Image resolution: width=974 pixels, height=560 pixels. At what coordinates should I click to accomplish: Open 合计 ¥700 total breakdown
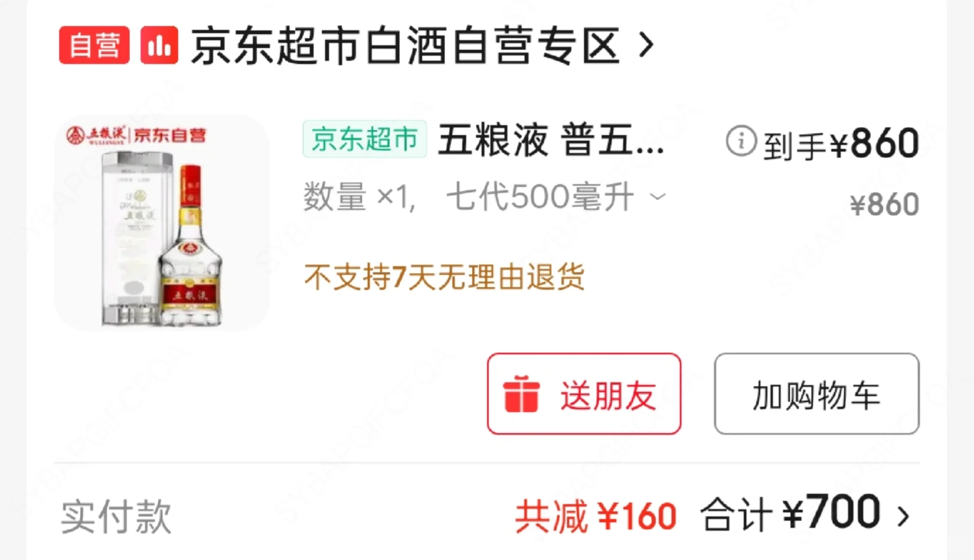tap(790, 513)
